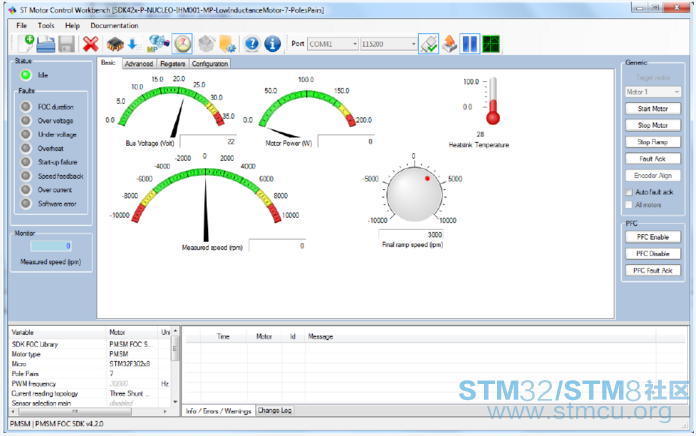696x436 pixels.
Task: Click the FOC duration fault indicator
Action: [x=26, y=107]
